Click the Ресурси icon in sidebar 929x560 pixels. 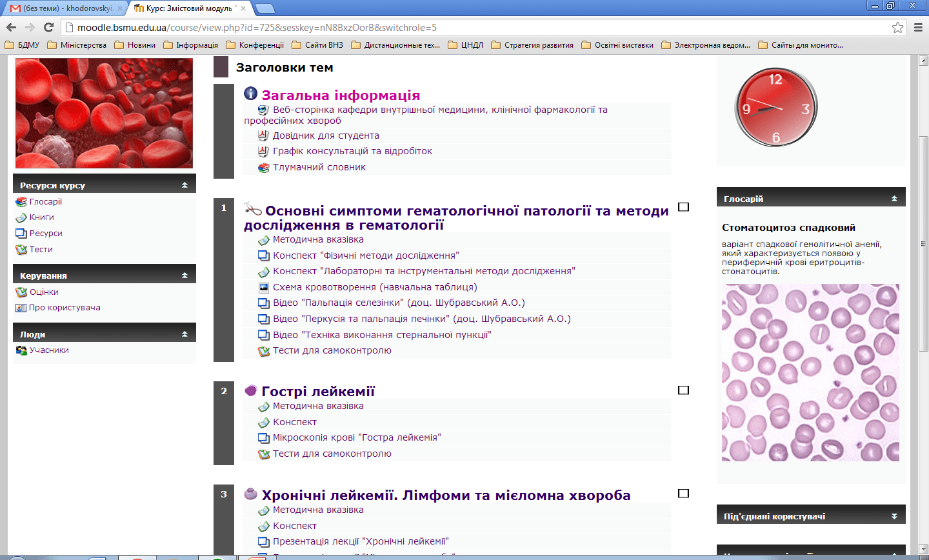coord(21,234)
